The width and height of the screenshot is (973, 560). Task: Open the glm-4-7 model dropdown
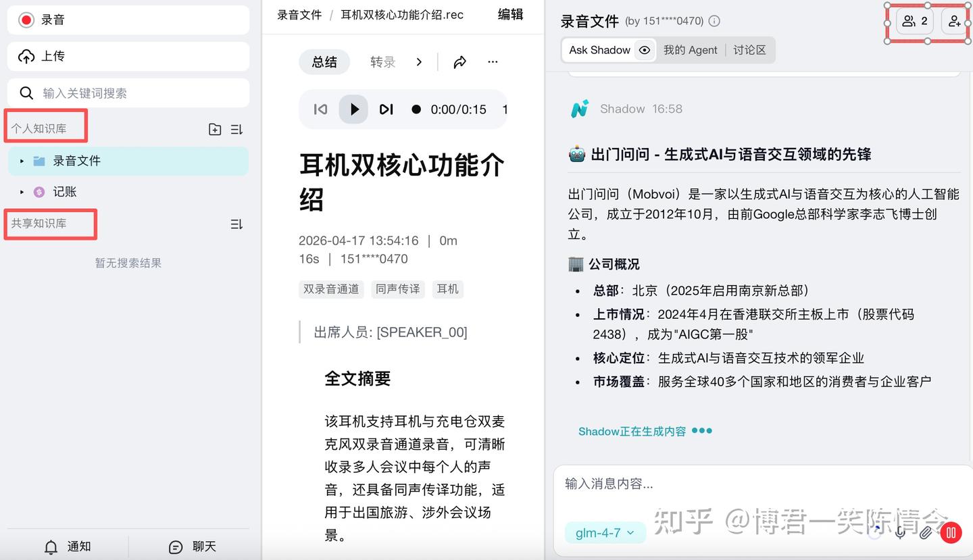[x=605, y=533]
